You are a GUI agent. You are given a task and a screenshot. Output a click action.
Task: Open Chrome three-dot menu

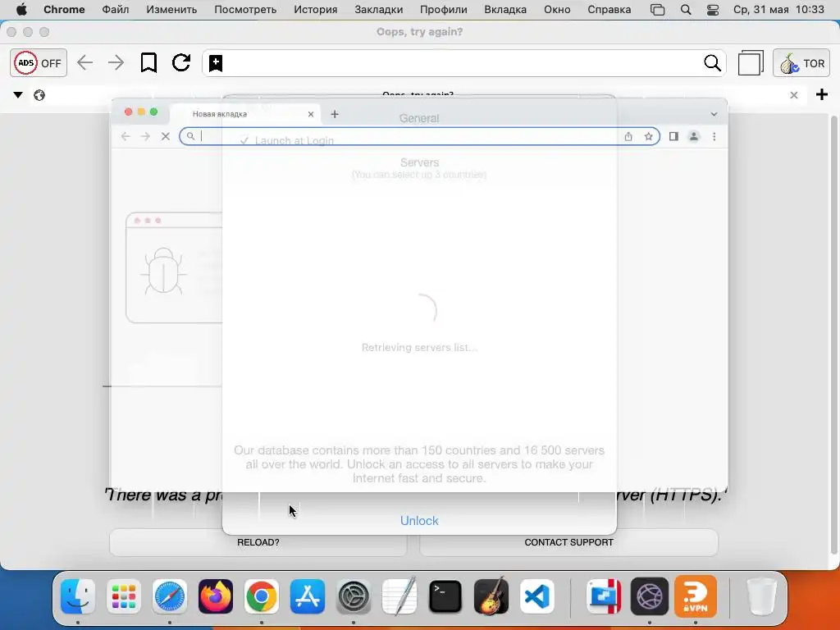tap(714, 137)
